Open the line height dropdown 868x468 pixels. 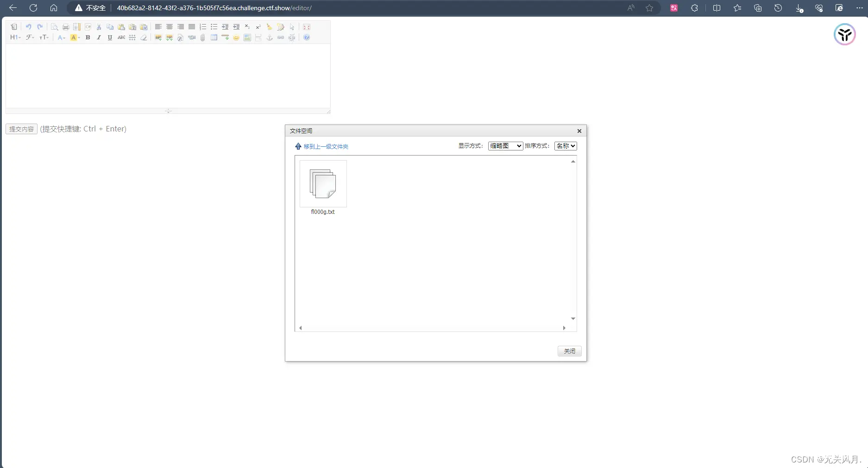[x=132, y=37]
